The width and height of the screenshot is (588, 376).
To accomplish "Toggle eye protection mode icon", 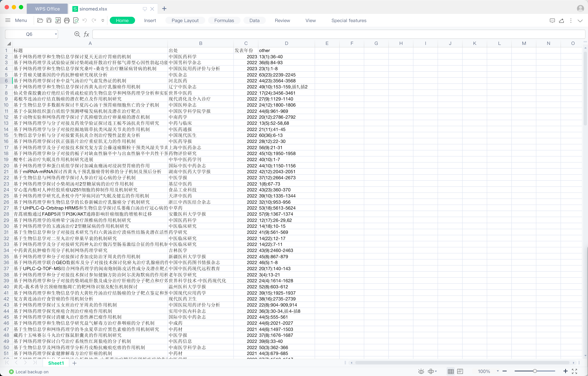I will coord(421,371).
